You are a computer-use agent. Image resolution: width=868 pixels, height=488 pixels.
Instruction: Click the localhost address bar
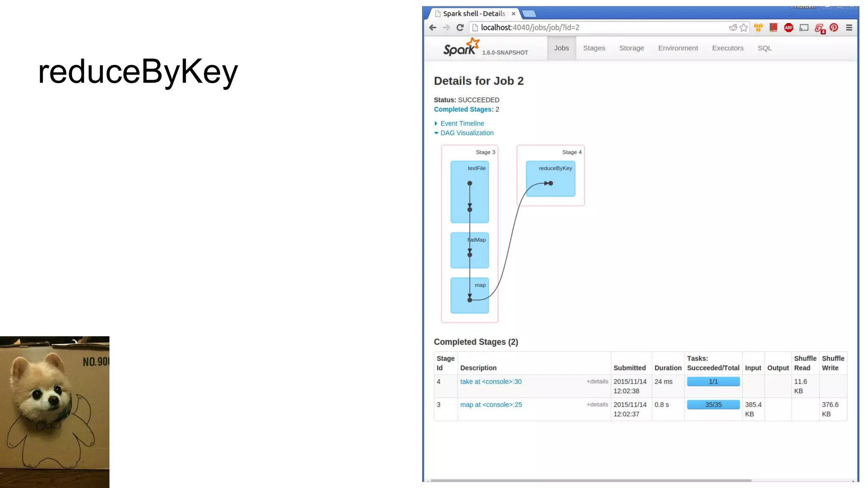tap(593, 28)
